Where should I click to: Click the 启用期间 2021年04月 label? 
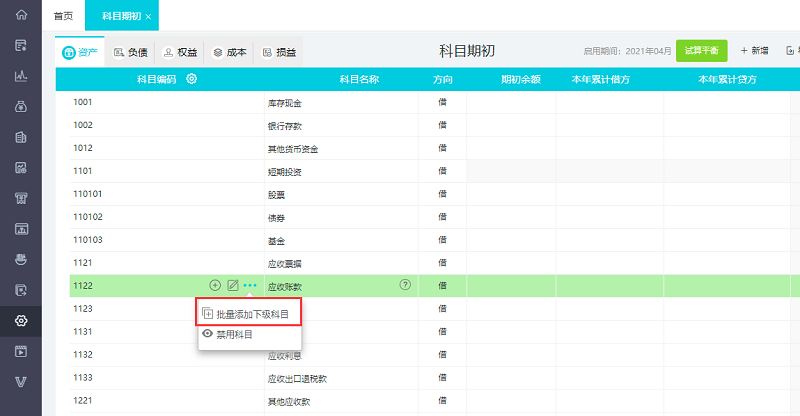[x=628, y=51]
